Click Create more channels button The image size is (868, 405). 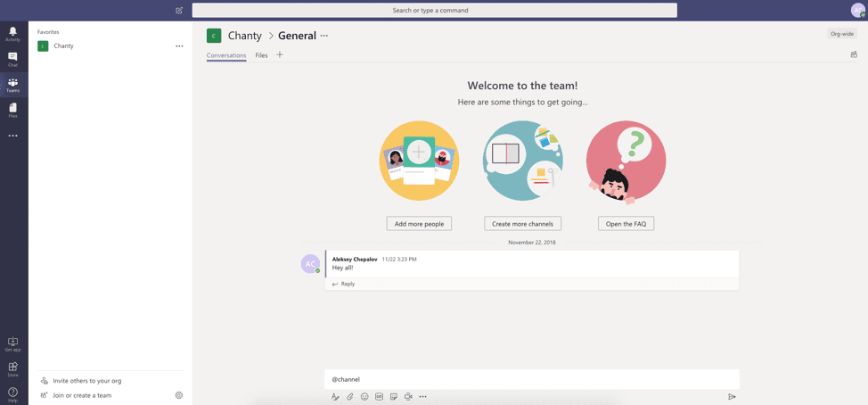click(x=522, y=223)
